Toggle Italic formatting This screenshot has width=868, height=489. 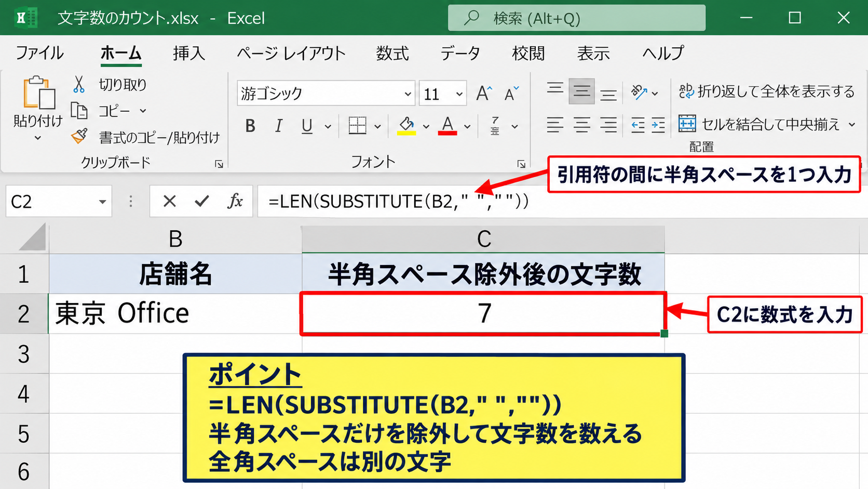pyautogui.click(x=279, y=126)
